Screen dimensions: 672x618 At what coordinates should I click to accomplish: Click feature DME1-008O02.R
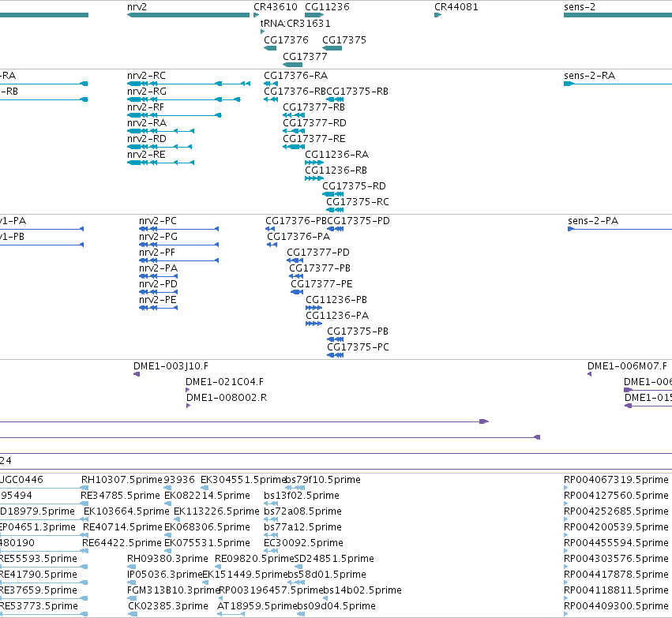coord(227,399)
